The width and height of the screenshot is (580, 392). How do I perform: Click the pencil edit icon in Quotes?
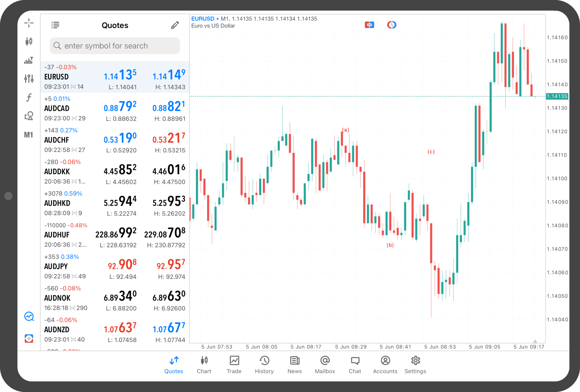tap(175, 25)
